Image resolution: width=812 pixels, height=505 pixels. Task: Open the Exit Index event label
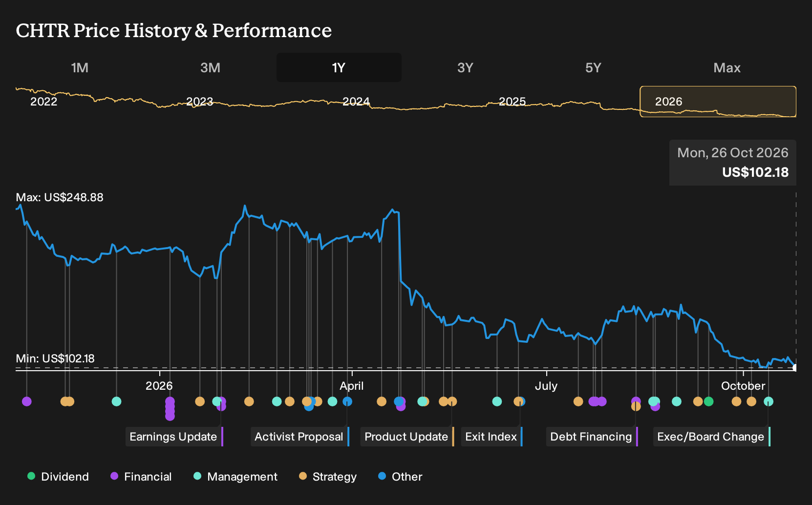pos(492,437)
